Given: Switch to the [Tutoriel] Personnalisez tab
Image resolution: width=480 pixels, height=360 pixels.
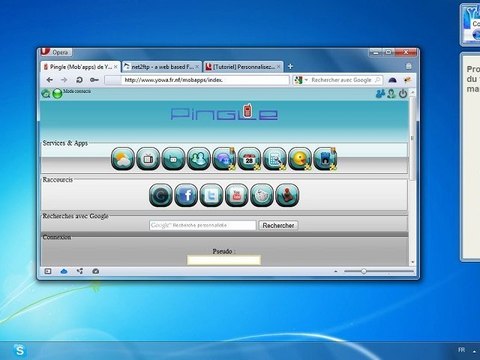Looking at the screenshot, I should (x=243, y=67).
